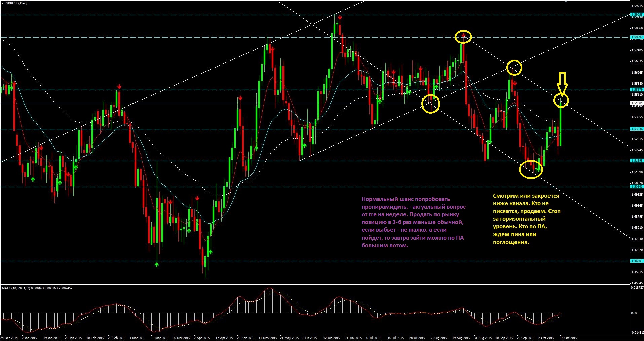
Task: Click the 1.52815 price axis value
Action: 637,139
